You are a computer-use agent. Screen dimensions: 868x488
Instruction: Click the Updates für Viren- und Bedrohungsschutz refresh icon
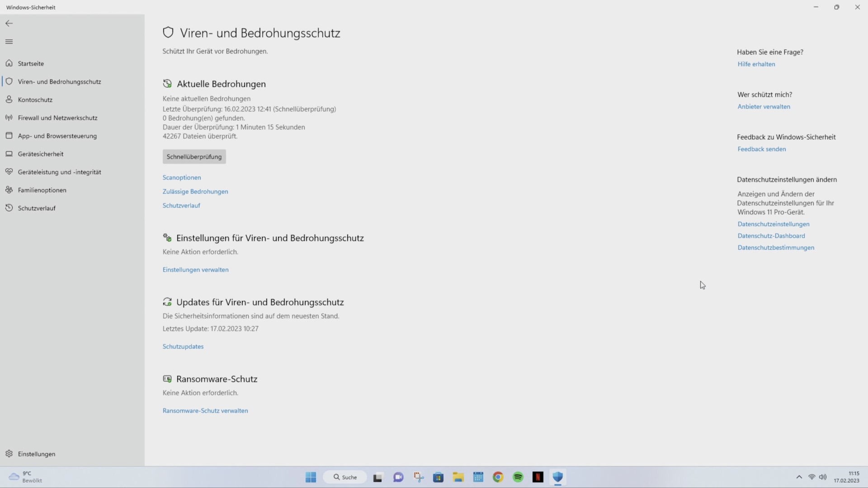[167, 302]
